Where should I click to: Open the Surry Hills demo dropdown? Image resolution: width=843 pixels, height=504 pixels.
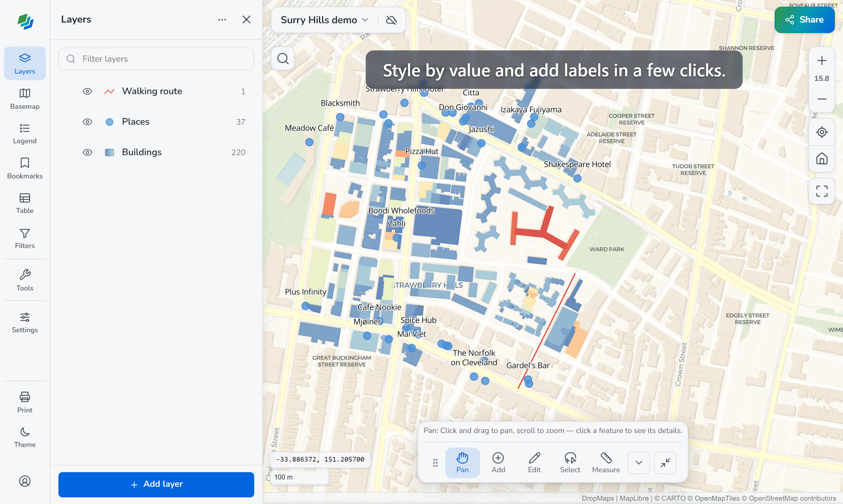tap(324, 20)
